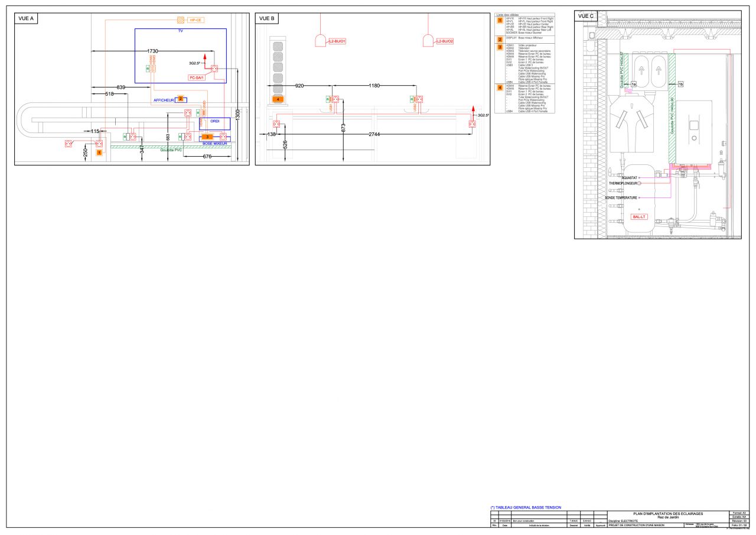
Task: Click the AFFICHEUR label
Action: pyautogui.click(x=164, y=100)
